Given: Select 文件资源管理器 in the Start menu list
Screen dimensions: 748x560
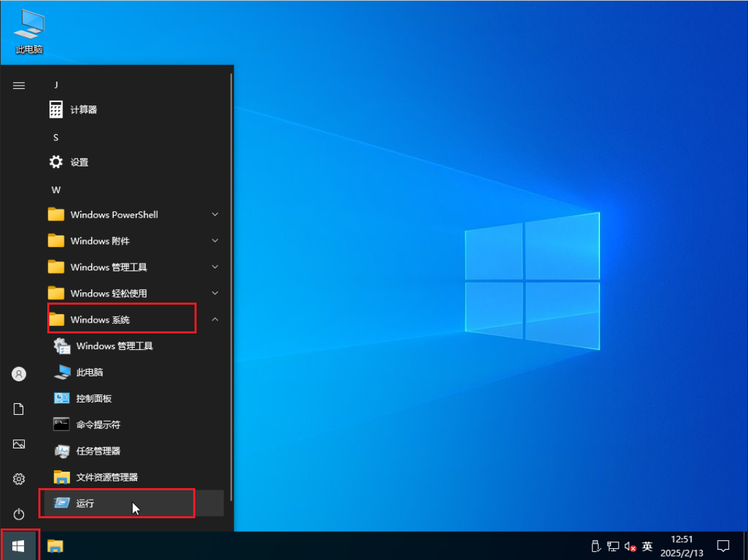Looking at the screenshot, I should [107, 477].
